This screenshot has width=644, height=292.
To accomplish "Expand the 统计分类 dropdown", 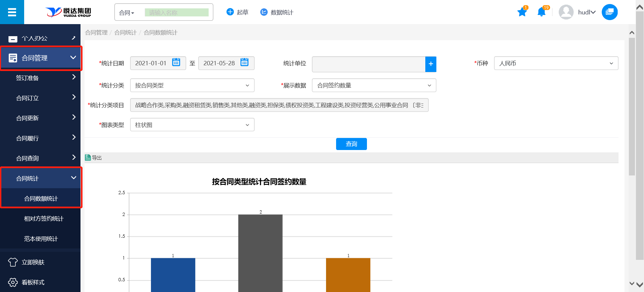I will [x=192, y=85].
